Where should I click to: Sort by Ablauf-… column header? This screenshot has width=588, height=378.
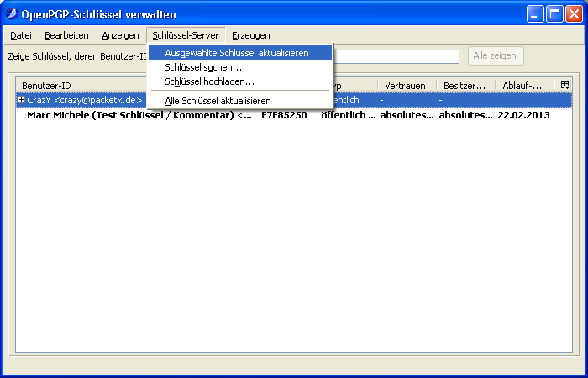coord(525,86)
